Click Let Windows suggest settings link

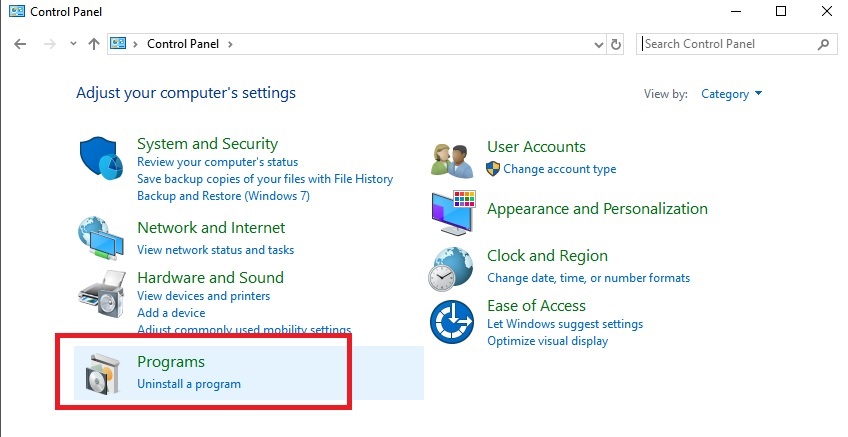(x=564, y=324)
